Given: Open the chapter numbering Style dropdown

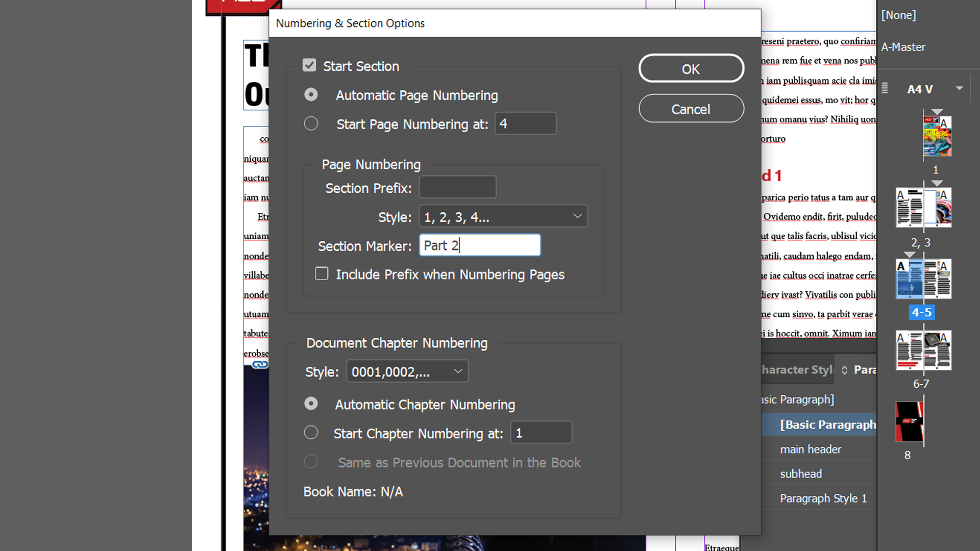Looking at the screenshot, I should click(407, 371).
